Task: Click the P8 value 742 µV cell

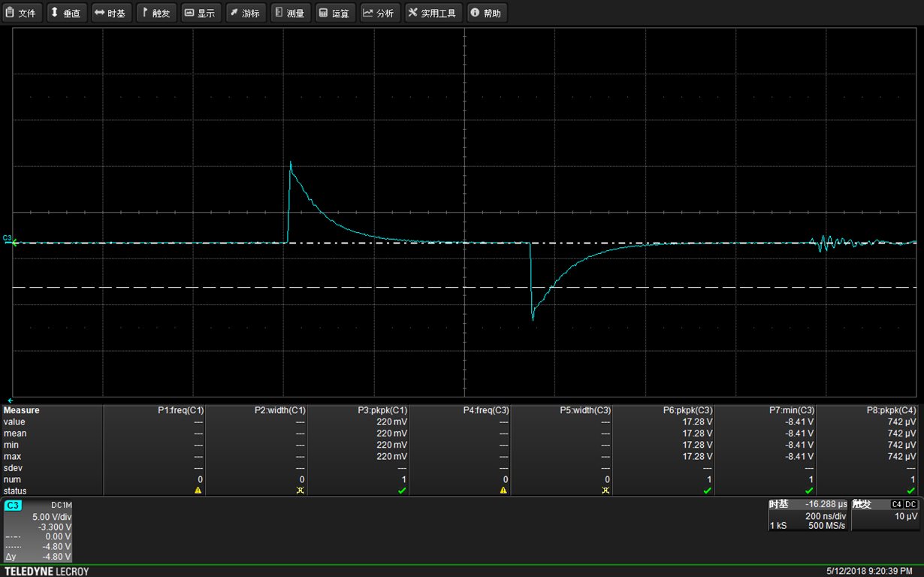Action: pyautogui.click(x=902, y=421)
